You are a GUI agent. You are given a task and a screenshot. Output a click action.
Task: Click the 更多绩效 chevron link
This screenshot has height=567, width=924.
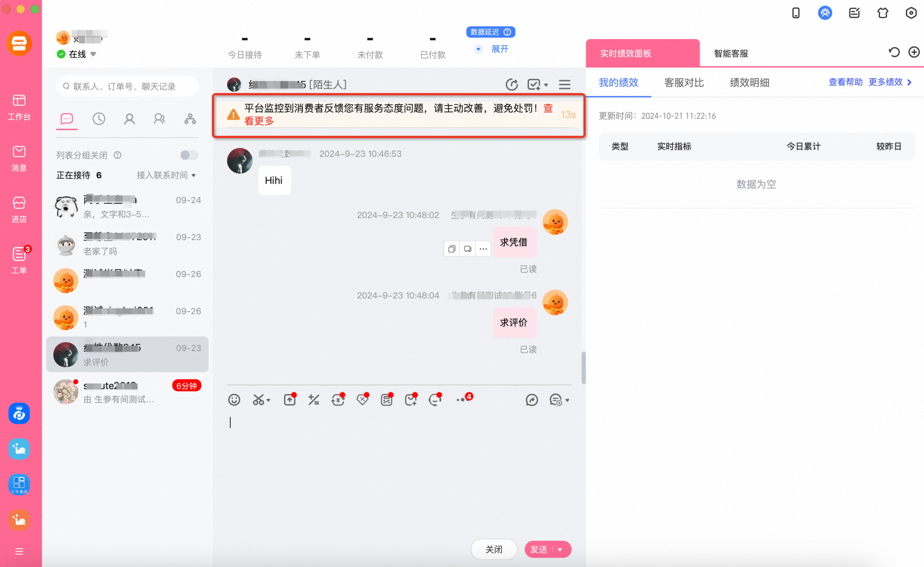coord(890,82)
